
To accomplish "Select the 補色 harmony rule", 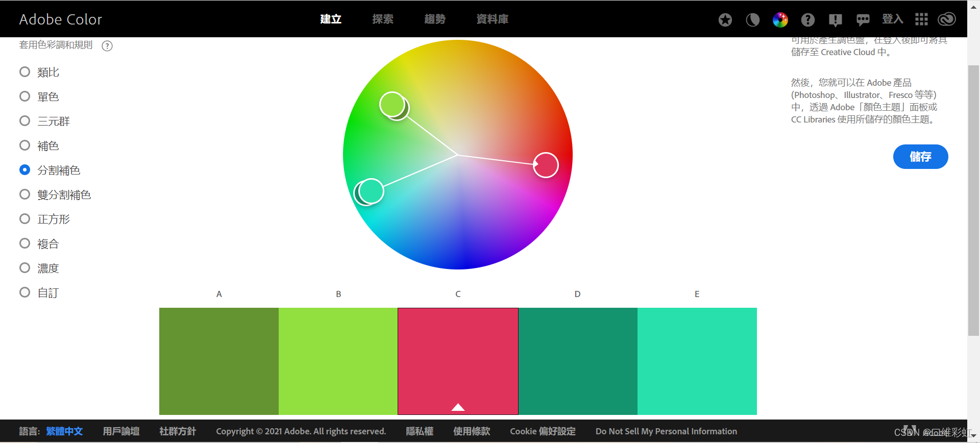I will [x=39, y=145].
